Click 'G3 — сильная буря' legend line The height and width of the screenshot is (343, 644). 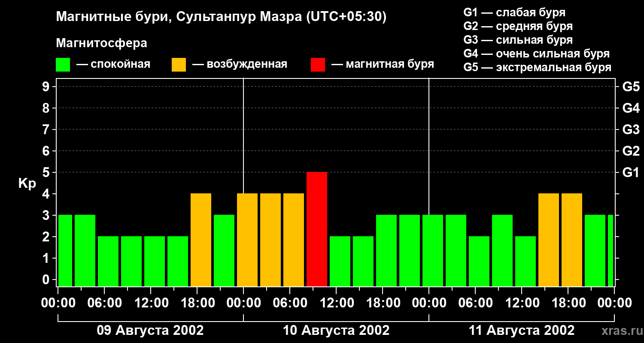pyautogui.click(x=518, y=40)
